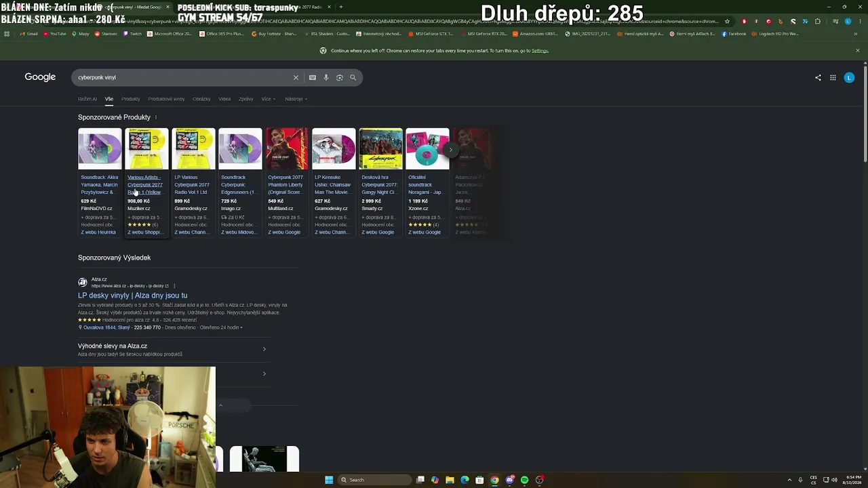Viewport: 868px width, 488px height.
Task: Open Cyberpunk 2077 Phantom Liberty product link
Action: coord(285,185)
